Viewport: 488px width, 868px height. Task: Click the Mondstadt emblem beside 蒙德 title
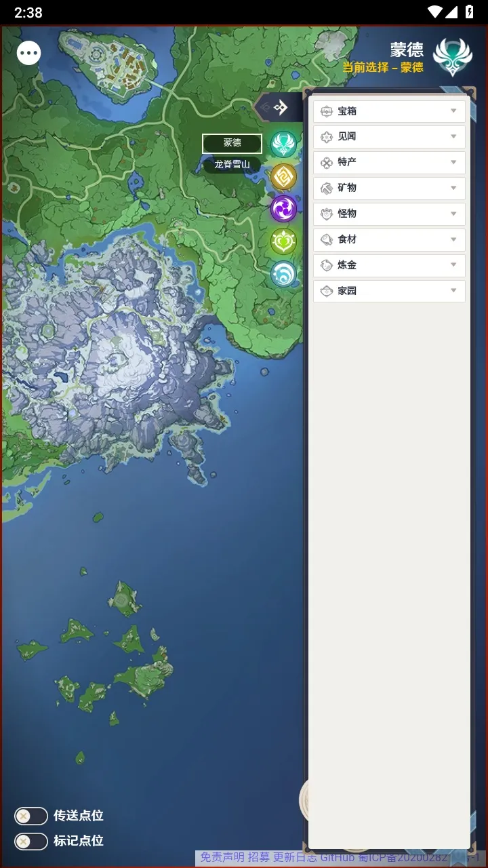(x=452, y=56)
